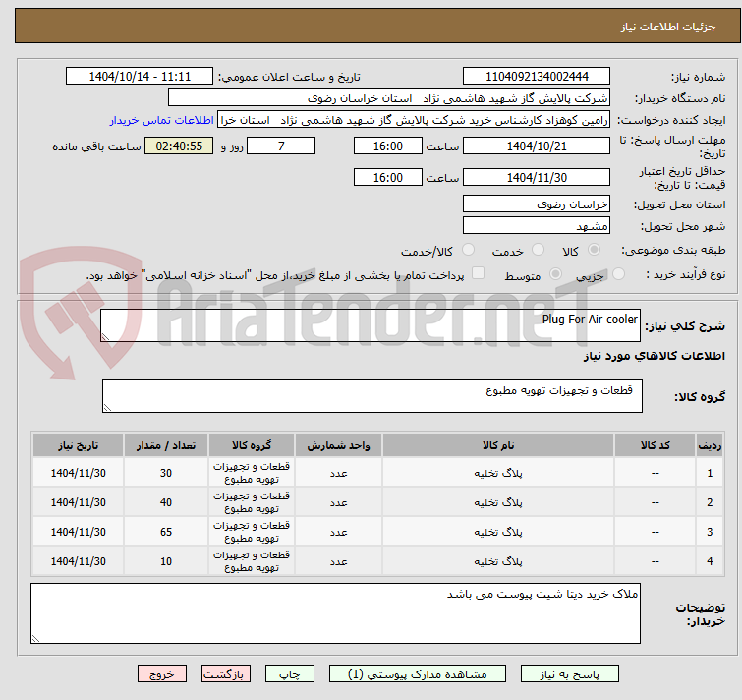Click the price validity date 1404/11/30

(x=537, y=177)
